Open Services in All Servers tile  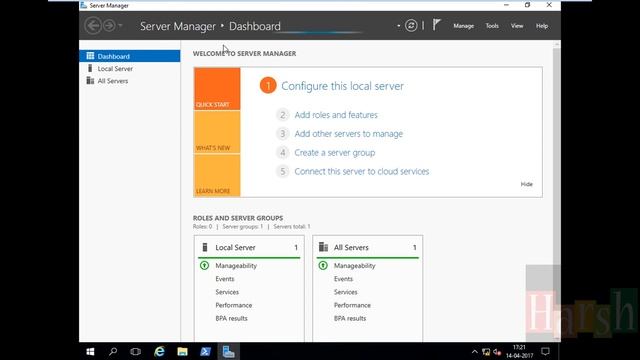point(345,292)
